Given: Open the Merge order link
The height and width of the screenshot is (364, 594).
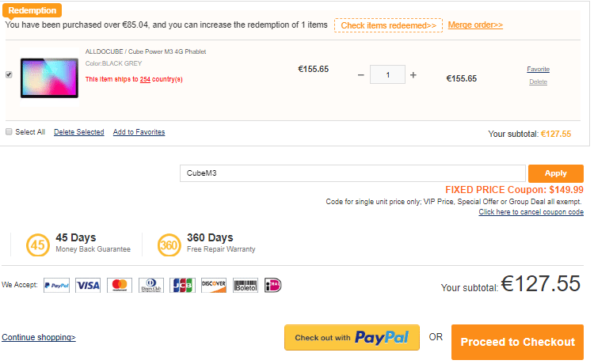Looking at the screenshot, I should point(475,25).
